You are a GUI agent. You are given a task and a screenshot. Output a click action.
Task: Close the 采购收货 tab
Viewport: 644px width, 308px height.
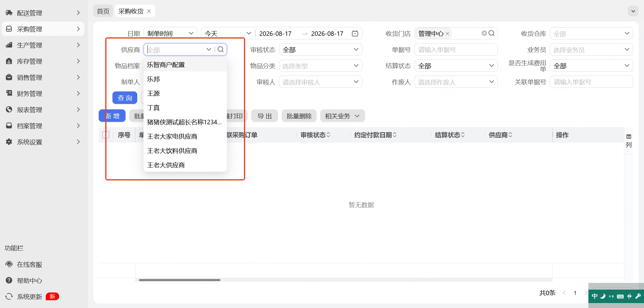[149, 11]
